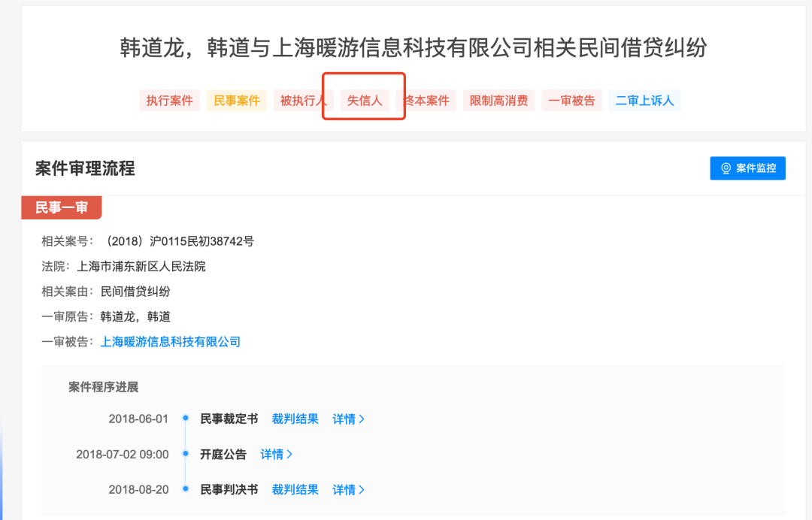Image resolution: width=812 pixels, height=520 pixels.
Task: View 裁判结果 for 民事裁定书
Action: [295, 419]
